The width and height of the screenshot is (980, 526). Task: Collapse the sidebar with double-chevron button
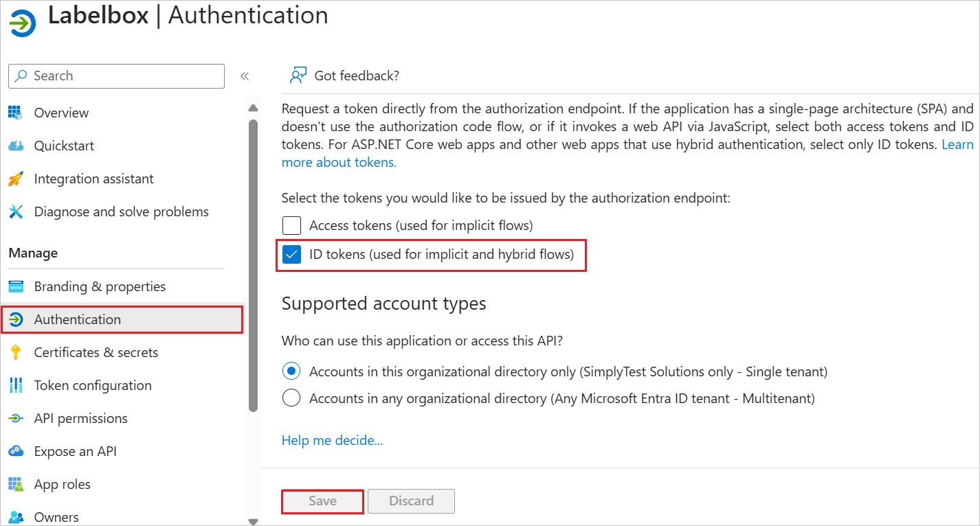pos(244,76)
